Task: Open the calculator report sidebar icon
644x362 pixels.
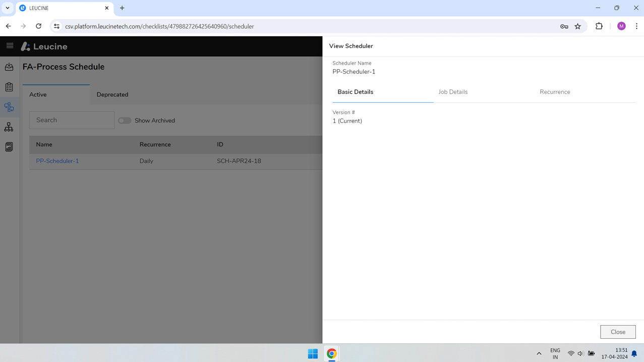Action: [9, 147]
